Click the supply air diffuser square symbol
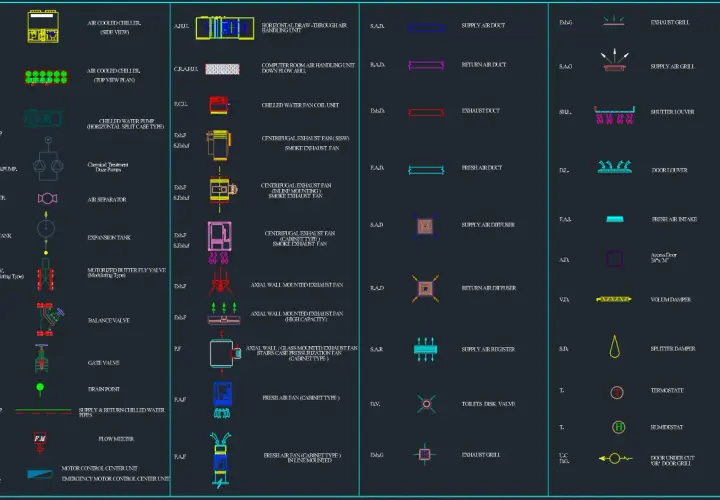The image size is (720, 500). click(425, 226)
